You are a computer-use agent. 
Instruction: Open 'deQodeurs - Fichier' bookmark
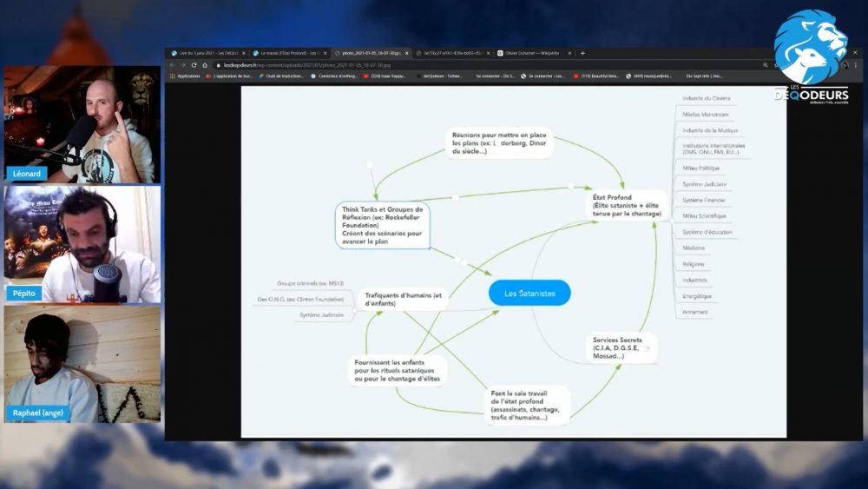click(x=439, y=76)
